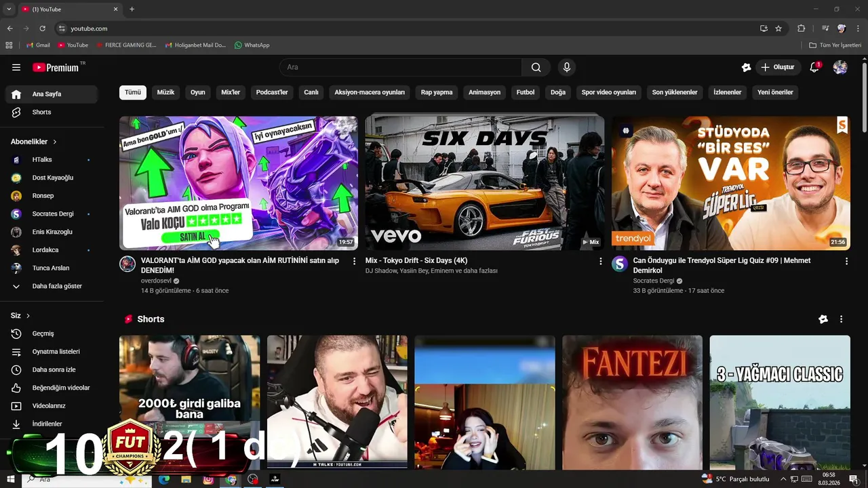
Task: Select the Oyun filter chip
Action: tap(198, 92)
